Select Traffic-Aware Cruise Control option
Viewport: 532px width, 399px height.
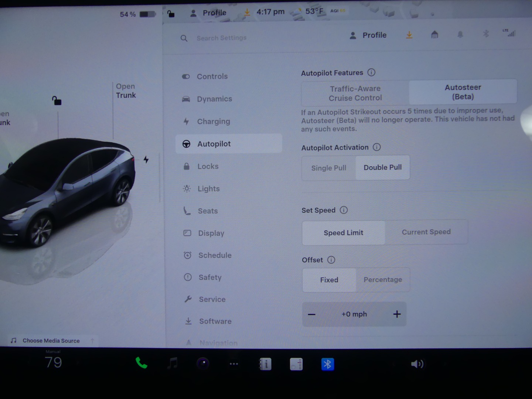click(x=355, y=93)
